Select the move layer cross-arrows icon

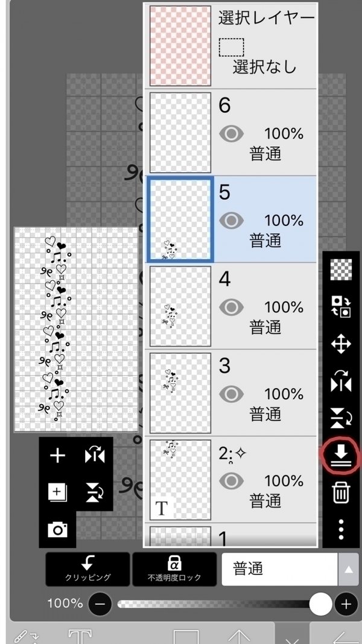[341, 344]
